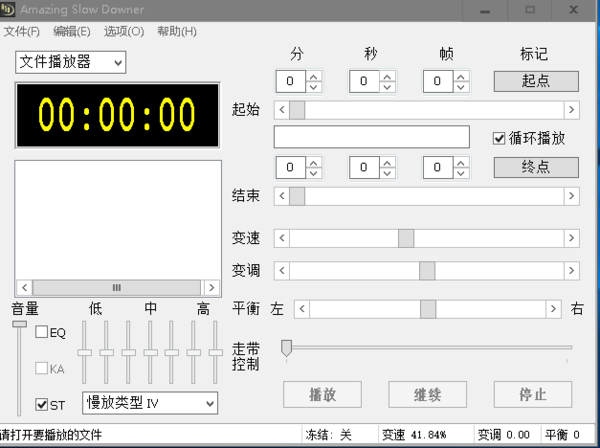
Task: Toggle the ST checkbox
Action: click(41, 404)
